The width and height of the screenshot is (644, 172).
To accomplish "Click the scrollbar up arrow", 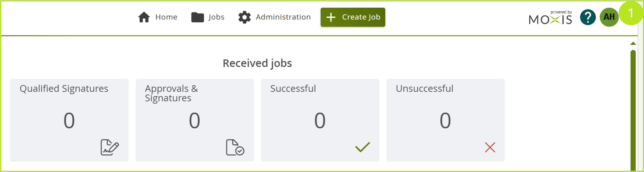I will (633, 44).
